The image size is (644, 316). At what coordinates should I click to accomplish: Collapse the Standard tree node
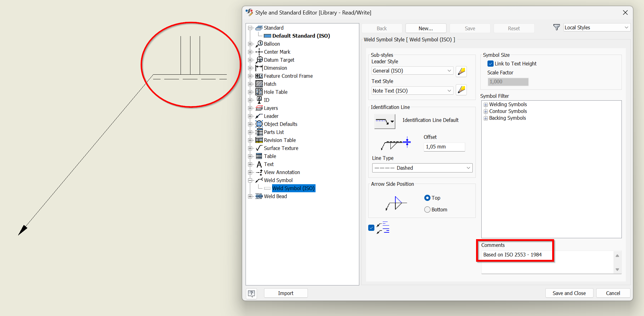pos(250,28)
